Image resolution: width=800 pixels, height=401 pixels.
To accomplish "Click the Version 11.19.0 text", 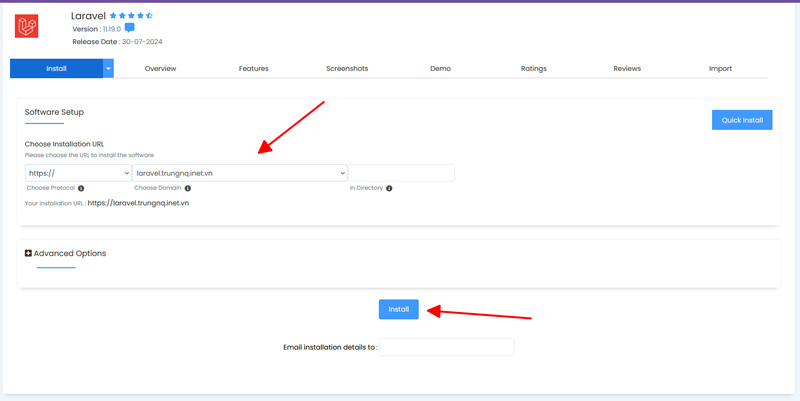I will 96,29.
